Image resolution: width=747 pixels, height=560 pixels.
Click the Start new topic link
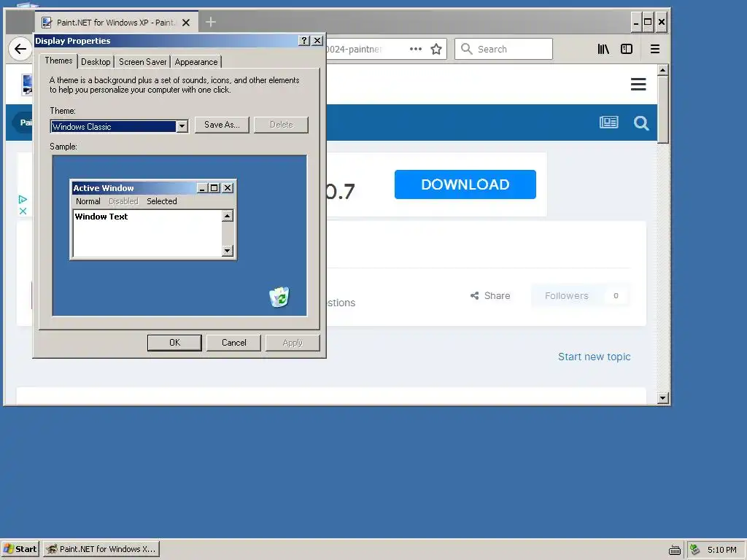click(x=594, y=357)
